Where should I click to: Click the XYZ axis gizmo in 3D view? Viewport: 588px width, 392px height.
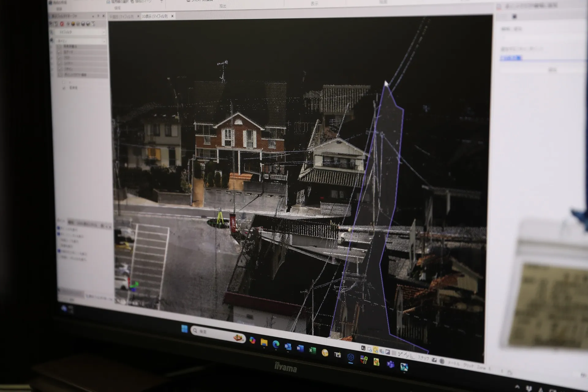point(134,285)
